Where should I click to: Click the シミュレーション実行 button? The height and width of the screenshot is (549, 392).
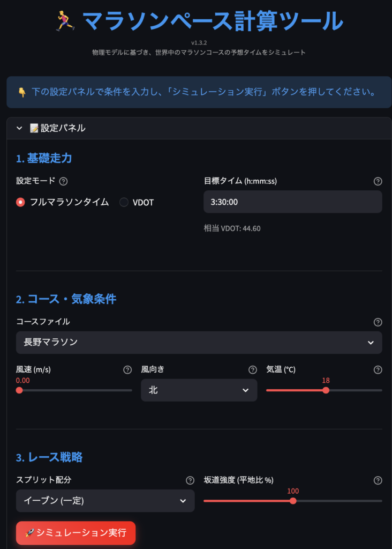[x=76, y=533]
